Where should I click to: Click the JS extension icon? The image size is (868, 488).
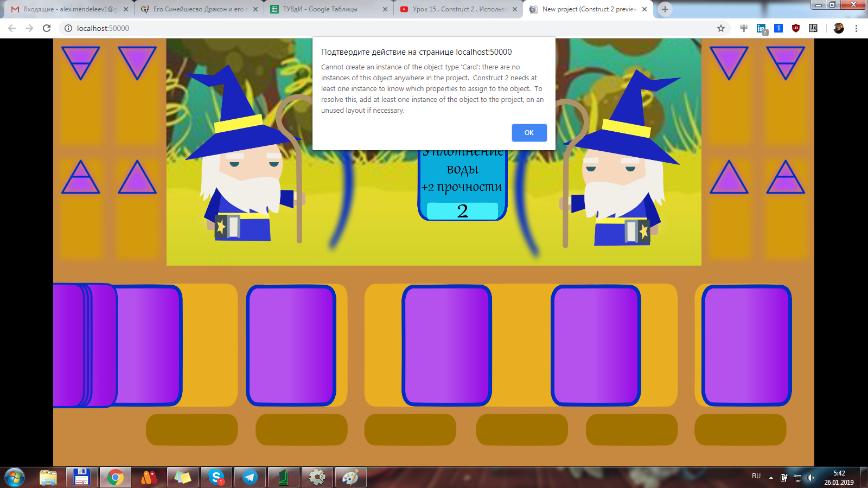coord(813,28)
